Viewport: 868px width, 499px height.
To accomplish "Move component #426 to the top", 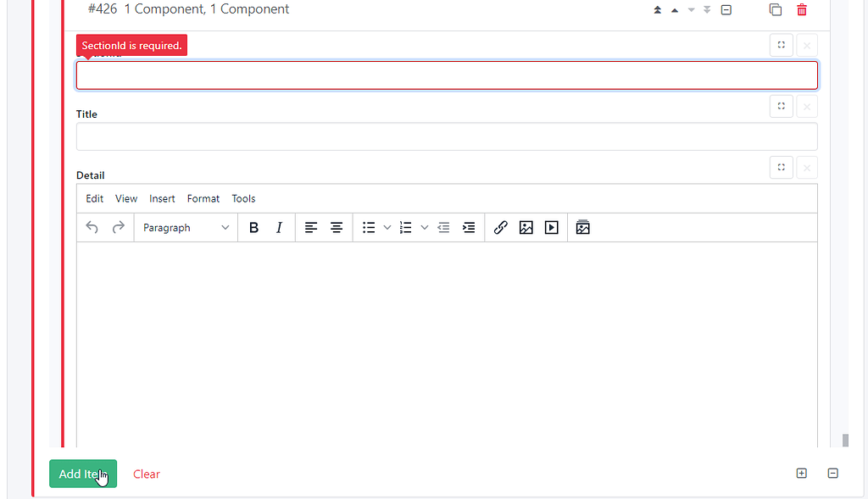I will click(657, 9).
